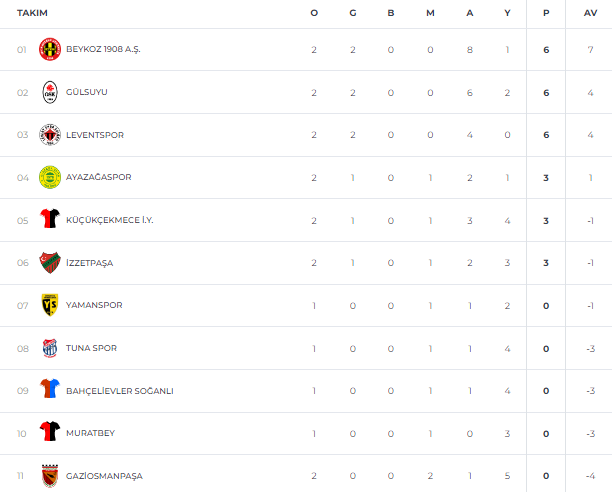Click the Leventspor team badge
612x492 pixels.
point(49,134)
